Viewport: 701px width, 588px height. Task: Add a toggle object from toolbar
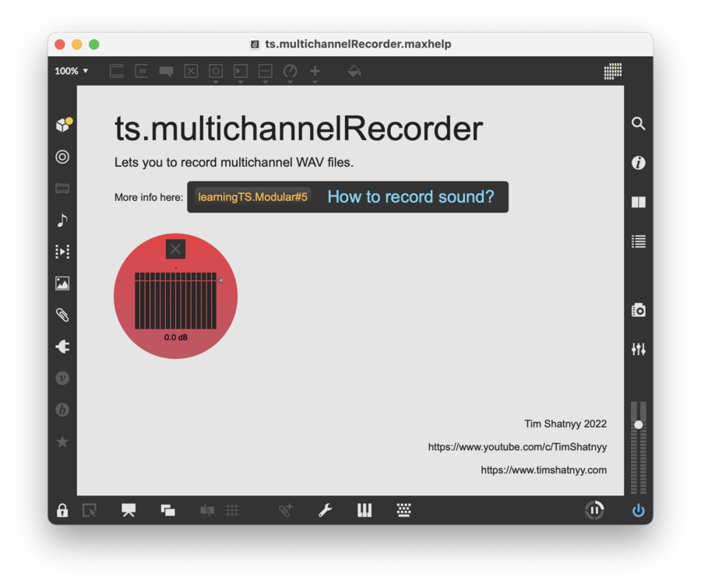click(x=191, y=71)
